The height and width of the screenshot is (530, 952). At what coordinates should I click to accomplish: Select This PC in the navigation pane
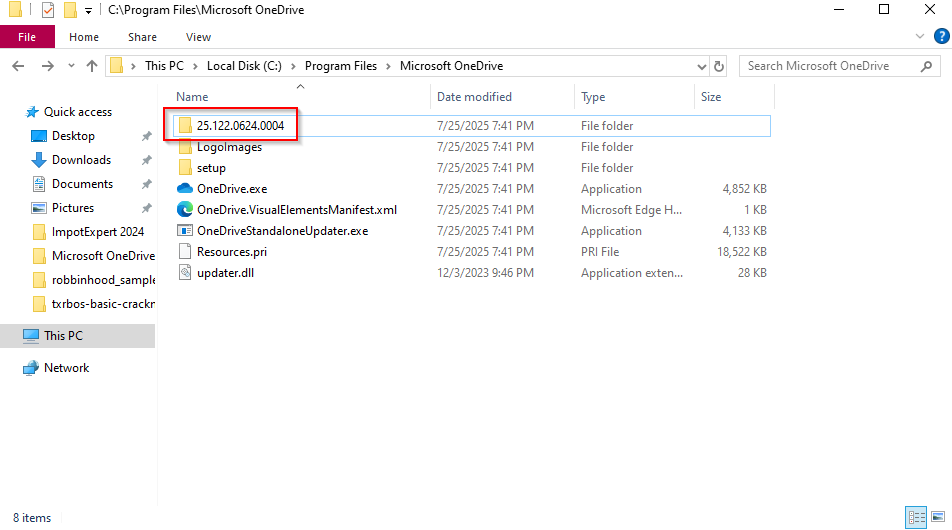(78, 336)
